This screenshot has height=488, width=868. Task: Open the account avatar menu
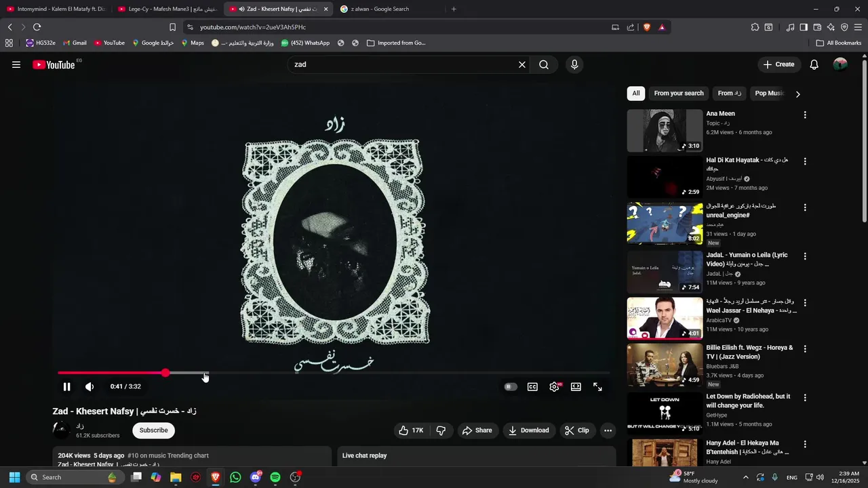click(x=840, y=64)
